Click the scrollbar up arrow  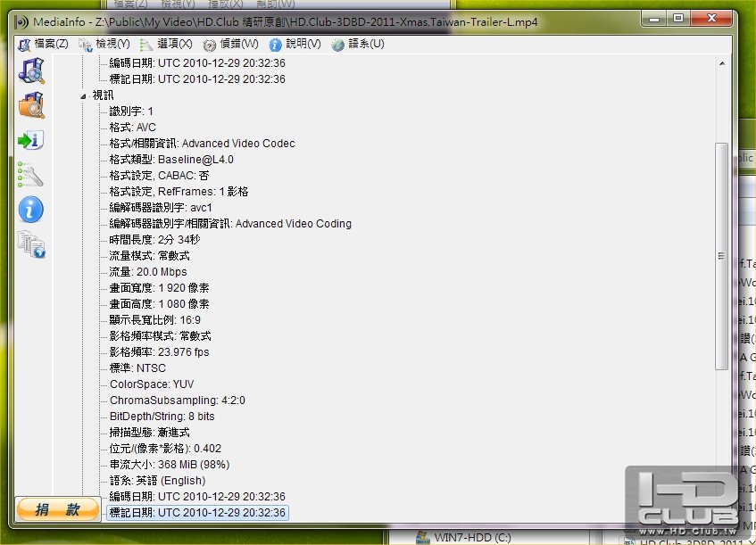pos(722,63)
